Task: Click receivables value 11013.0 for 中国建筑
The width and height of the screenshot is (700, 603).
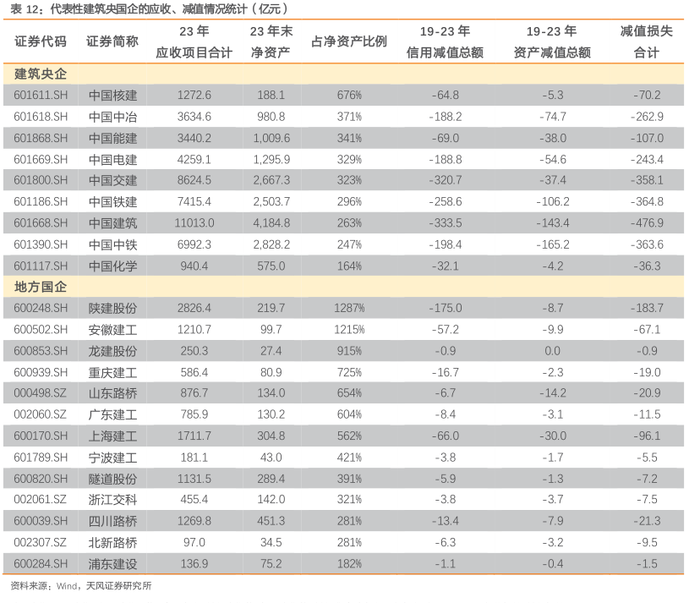Action: [x=194, y=223]
